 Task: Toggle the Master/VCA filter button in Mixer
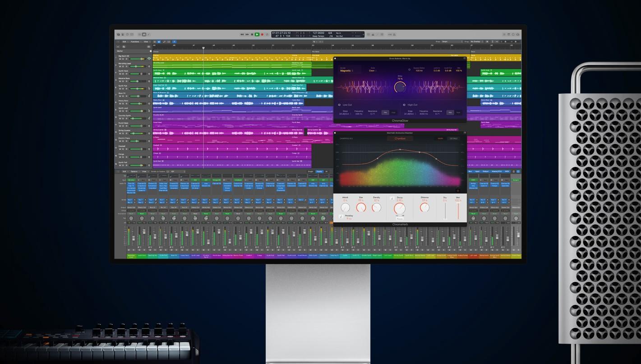(497, 171)
